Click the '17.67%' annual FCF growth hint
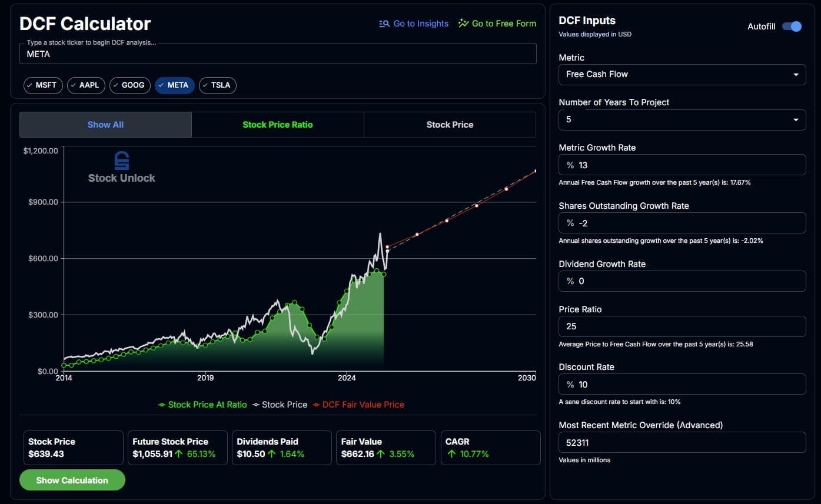This screenshot has height=504, width=821. [x=654, y=182]
